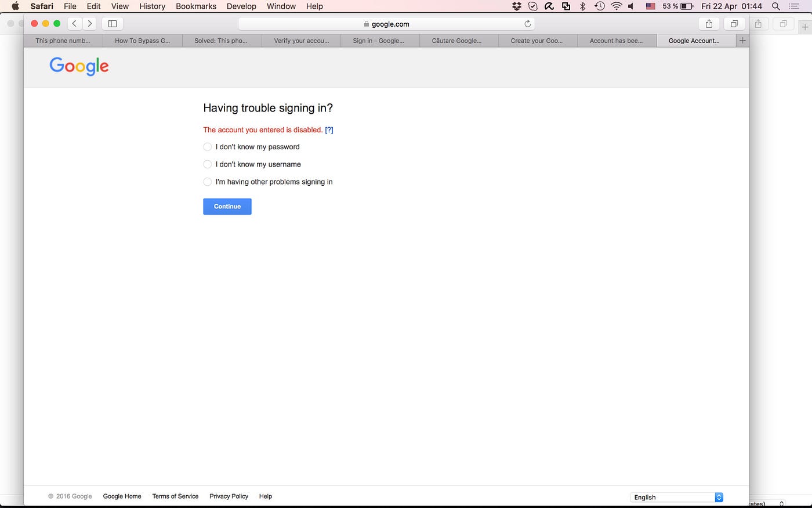This screenshot has width=812, height=508.
Task: Switch to "Sign in - Google..." tab
Action: pos(380,41)
